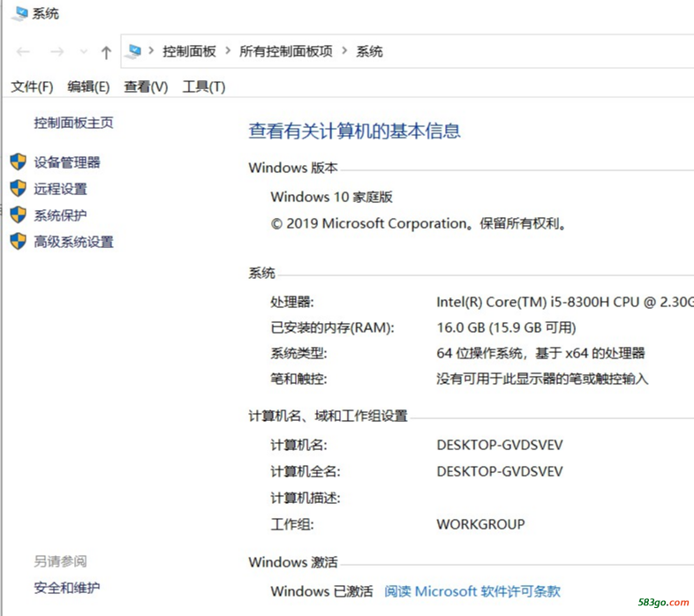Viewport: 694px width, 616px height.
Task: Open 高级系统设置 link
Action: click(x=73, y=242)
